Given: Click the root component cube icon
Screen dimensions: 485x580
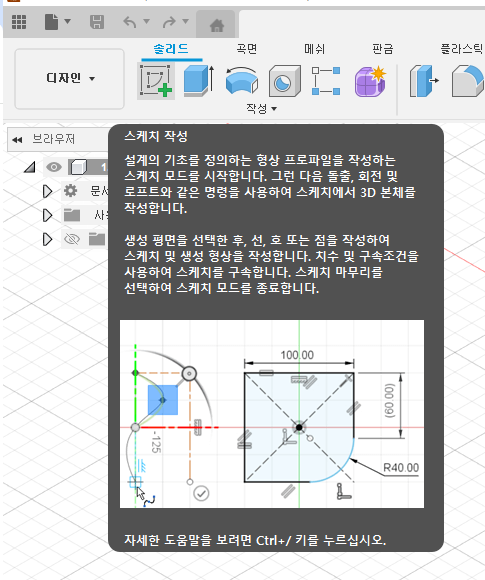Looking at the screenshot, I should tap(78, 167).
